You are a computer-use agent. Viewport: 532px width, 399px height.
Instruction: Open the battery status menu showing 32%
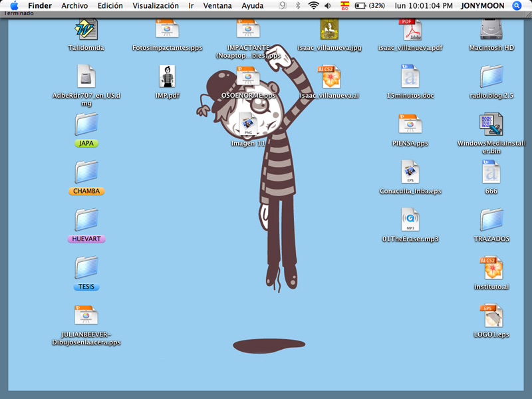pyautogui.click(x=370, y=6)
